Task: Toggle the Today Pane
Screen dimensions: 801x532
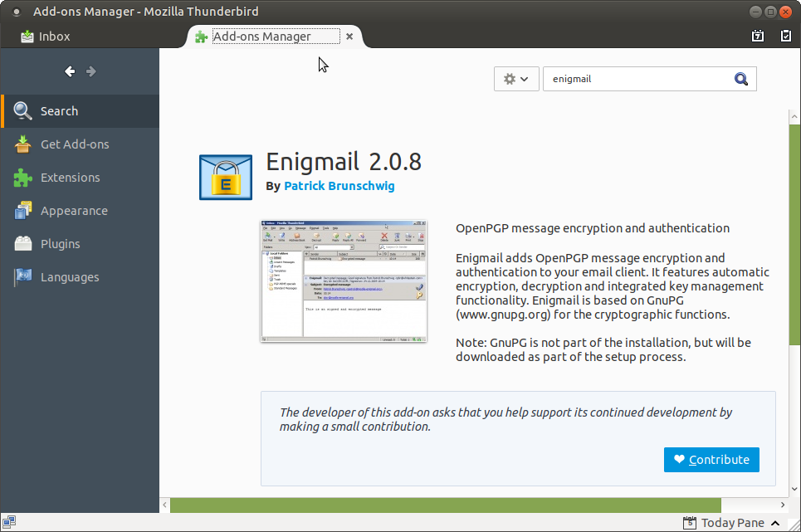Action: tap(731, 523)
